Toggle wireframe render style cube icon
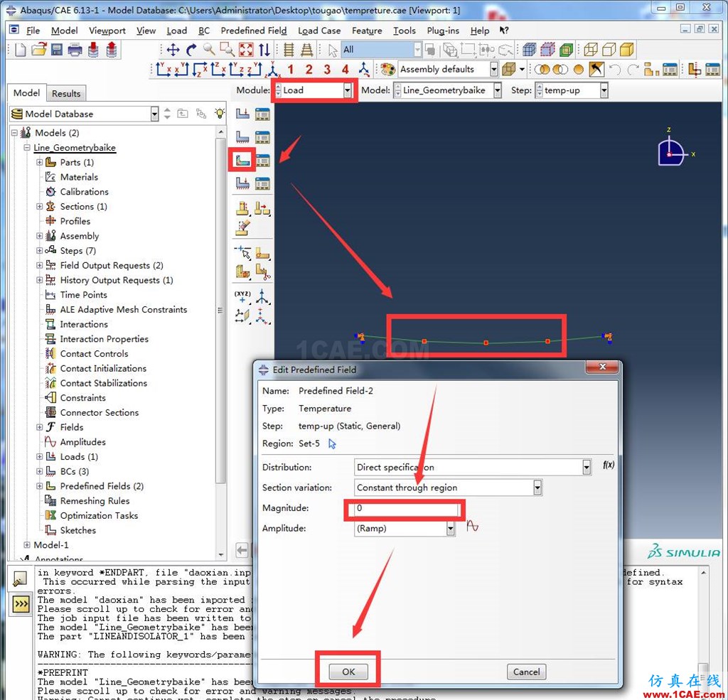This screenshot has height=700, width=728. tap(591, 49)
